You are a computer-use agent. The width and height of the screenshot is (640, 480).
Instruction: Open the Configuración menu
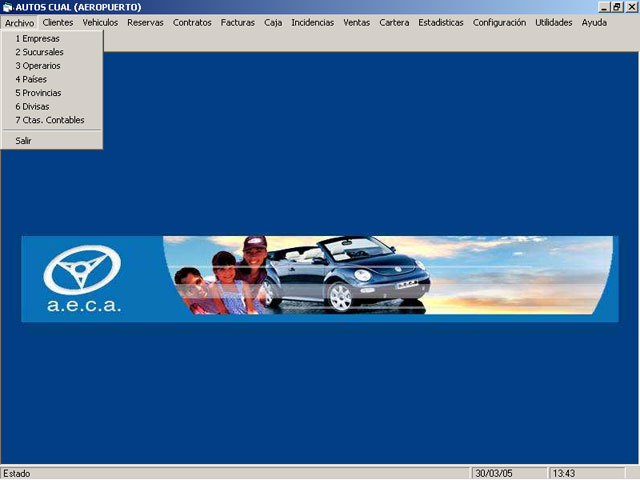pos(499,22)
